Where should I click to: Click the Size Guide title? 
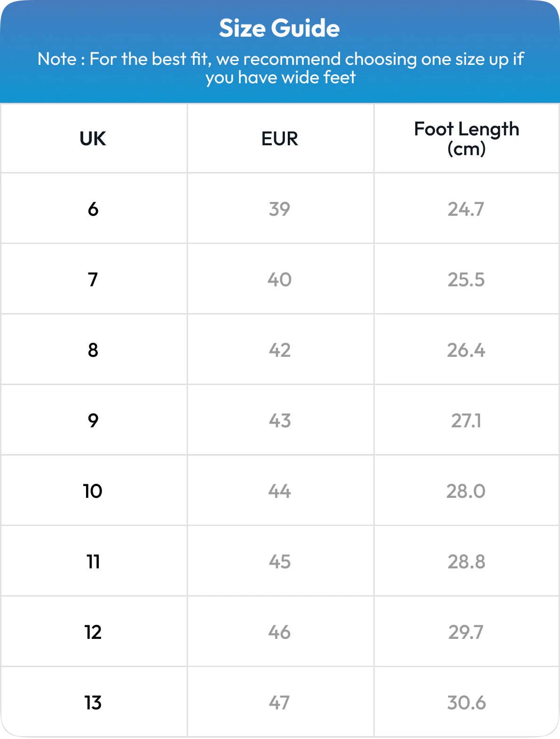pos(279,28)
